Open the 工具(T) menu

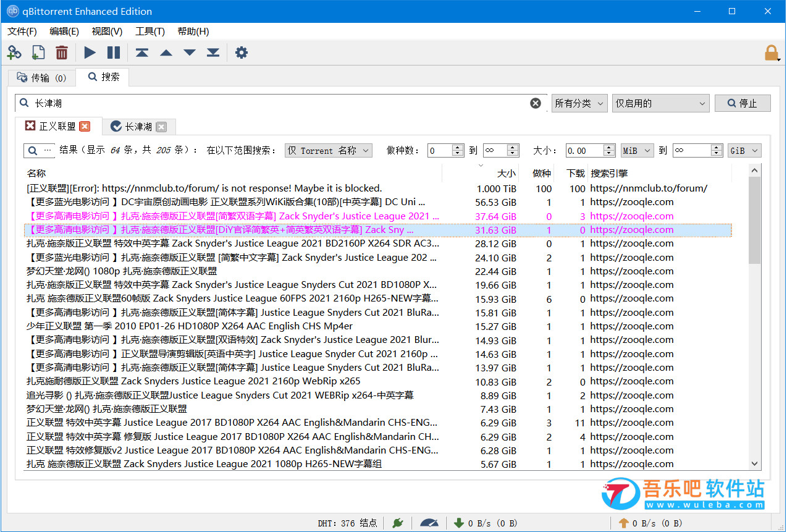(x=150, y=32)
